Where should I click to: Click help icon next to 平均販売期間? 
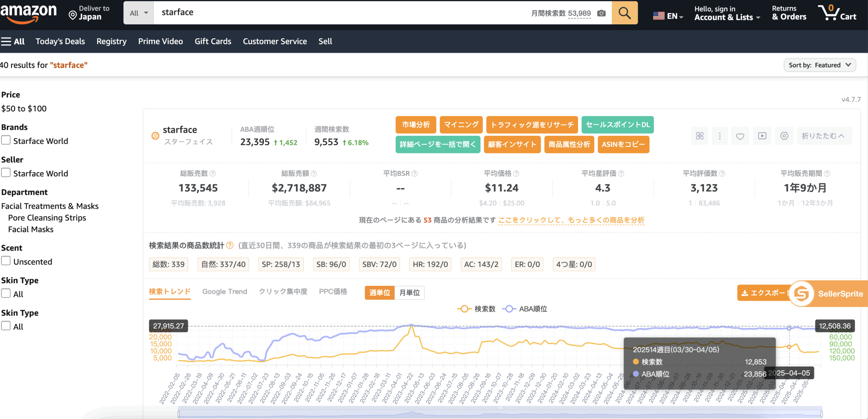827,173
